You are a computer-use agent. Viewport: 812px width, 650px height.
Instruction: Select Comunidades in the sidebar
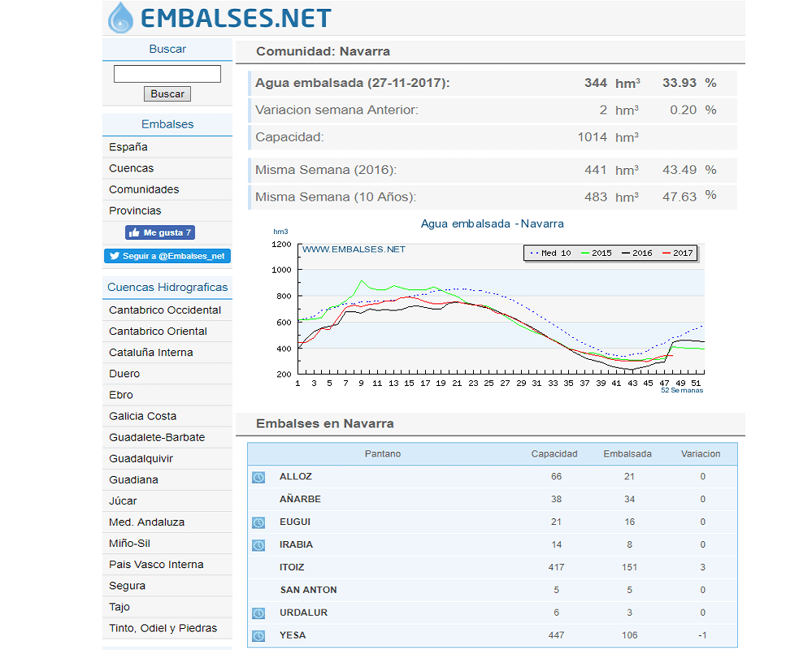pos(144,189)
